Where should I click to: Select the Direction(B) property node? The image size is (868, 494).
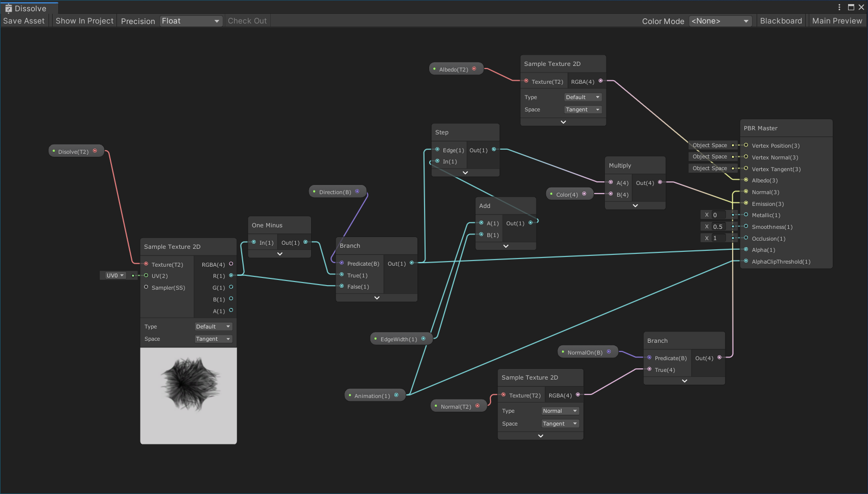coord(338,192)
